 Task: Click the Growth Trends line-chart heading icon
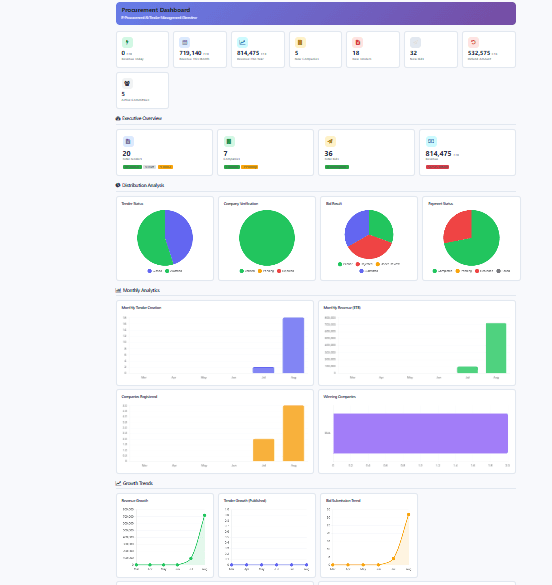(118, 483)
